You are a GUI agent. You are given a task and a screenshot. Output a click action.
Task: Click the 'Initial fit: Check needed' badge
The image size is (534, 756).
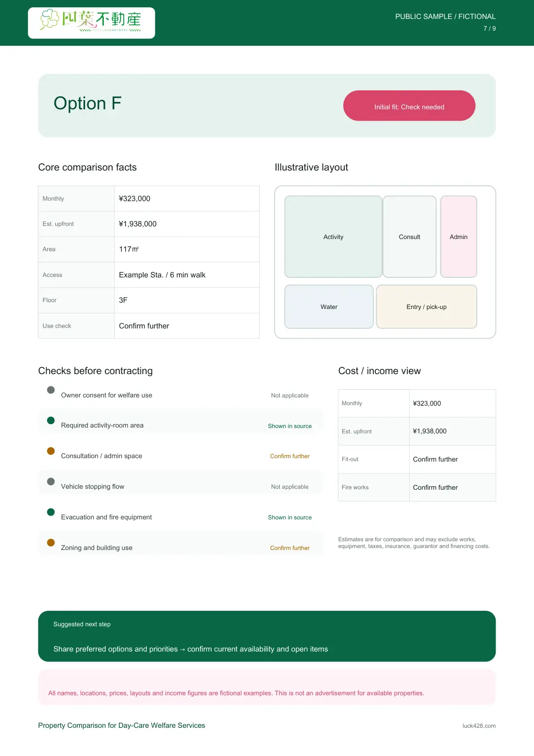(409, 105)
